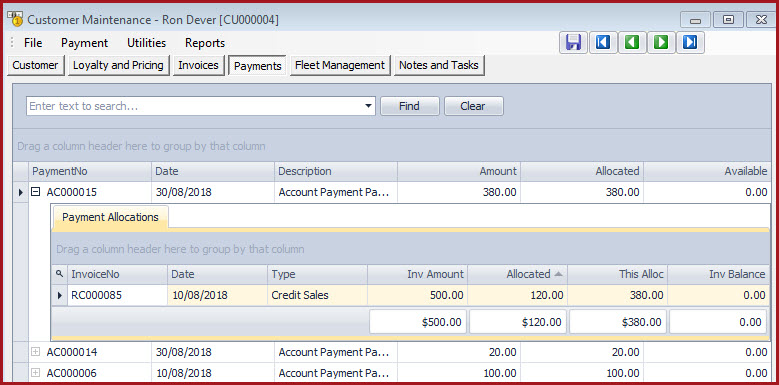Click the $500.00 total summary cell
This screenshot has width=779, height=385.
pos(418,322)
